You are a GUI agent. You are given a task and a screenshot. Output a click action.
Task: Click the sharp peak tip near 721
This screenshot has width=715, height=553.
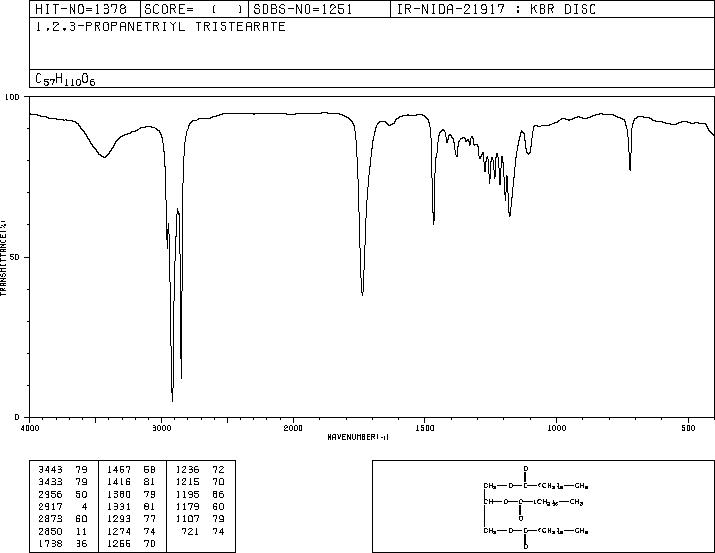[630, 169]
